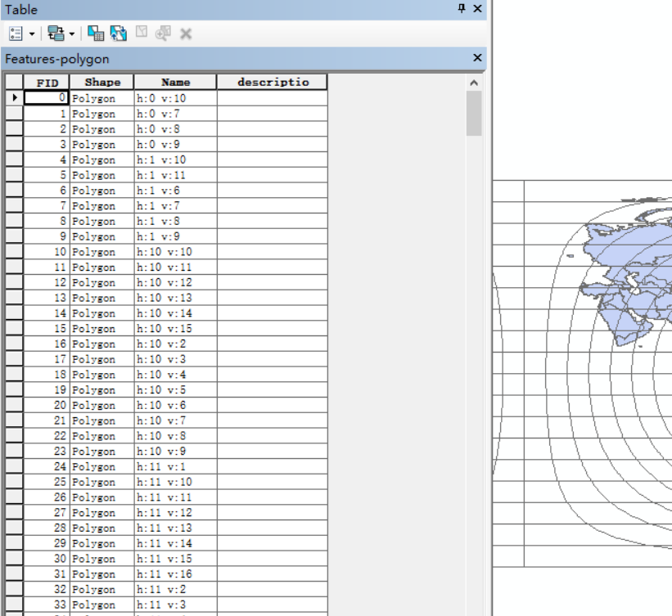Image resolution: width=672 pixels, height=616 pixels.
Task: Click the Delete Selected X icon
Action: 184,34
